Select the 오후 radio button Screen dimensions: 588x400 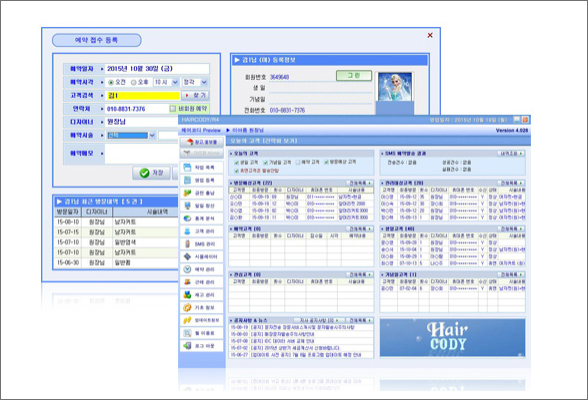tap(134, 82)
